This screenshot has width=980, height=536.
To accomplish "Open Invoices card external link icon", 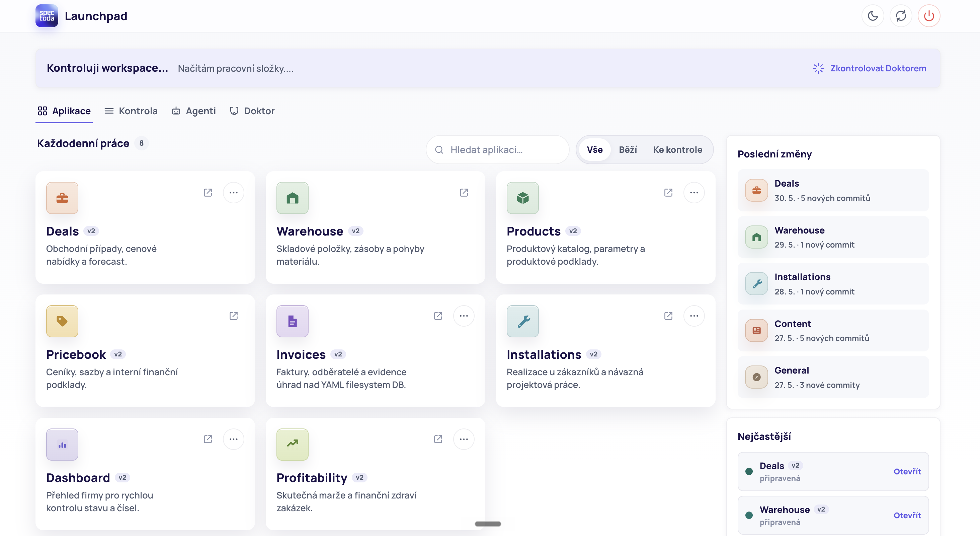I will tap(438, 316).
